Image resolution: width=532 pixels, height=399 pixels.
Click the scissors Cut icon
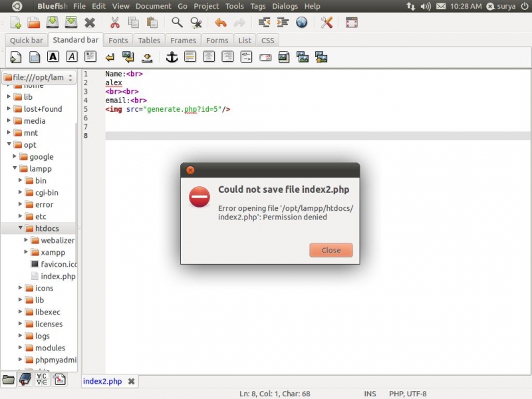115,23
